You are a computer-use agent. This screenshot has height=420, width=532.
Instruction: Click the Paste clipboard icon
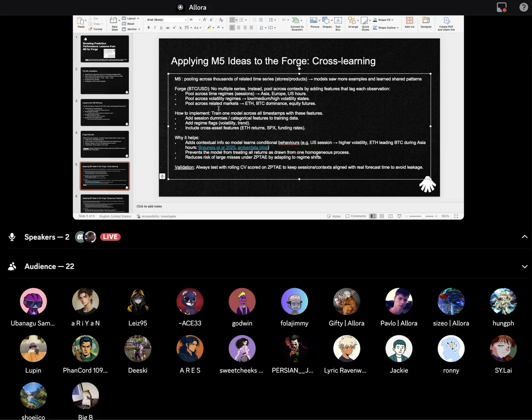pos(80,20)
